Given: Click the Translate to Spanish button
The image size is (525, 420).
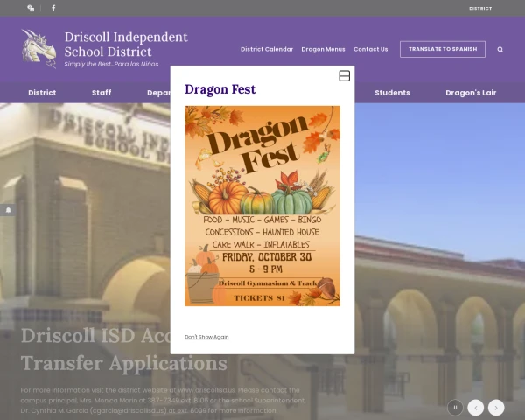Looking at the screenshot, I should 443,49.
